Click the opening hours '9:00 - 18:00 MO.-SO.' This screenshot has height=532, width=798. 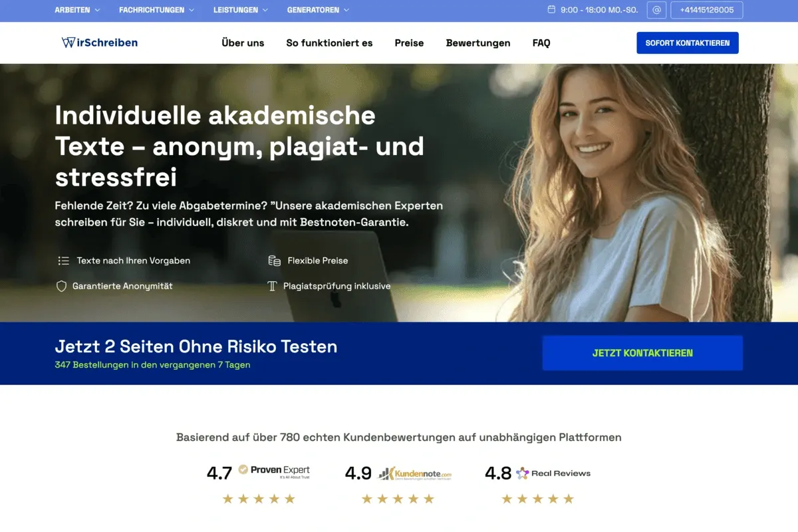click(x=600, y=10)
